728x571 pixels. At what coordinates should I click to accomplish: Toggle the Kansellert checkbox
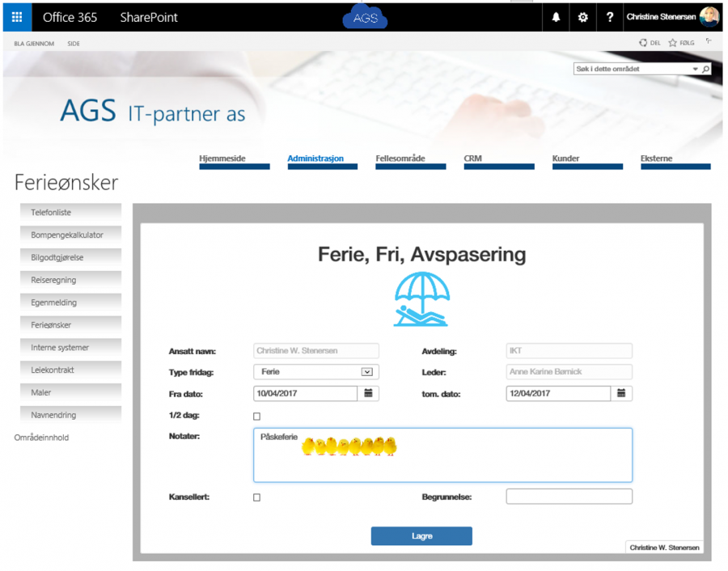pyautogui.click(x=256, y=497)
